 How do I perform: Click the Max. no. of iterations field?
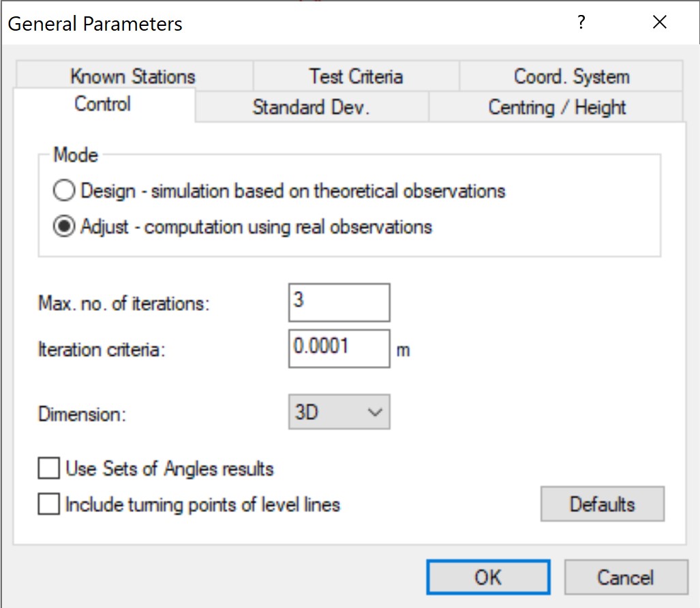coord(339,303)
